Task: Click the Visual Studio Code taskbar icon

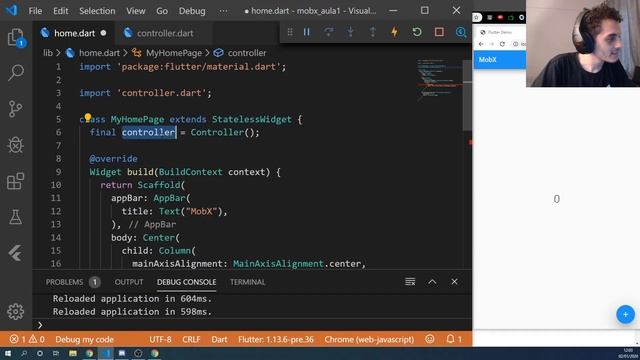Action: 106,353
